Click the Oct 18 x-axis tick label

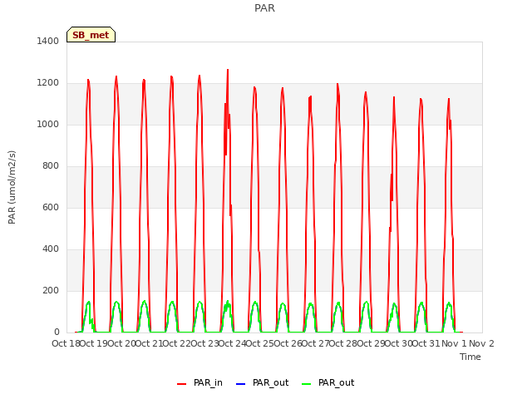point(66,343)
